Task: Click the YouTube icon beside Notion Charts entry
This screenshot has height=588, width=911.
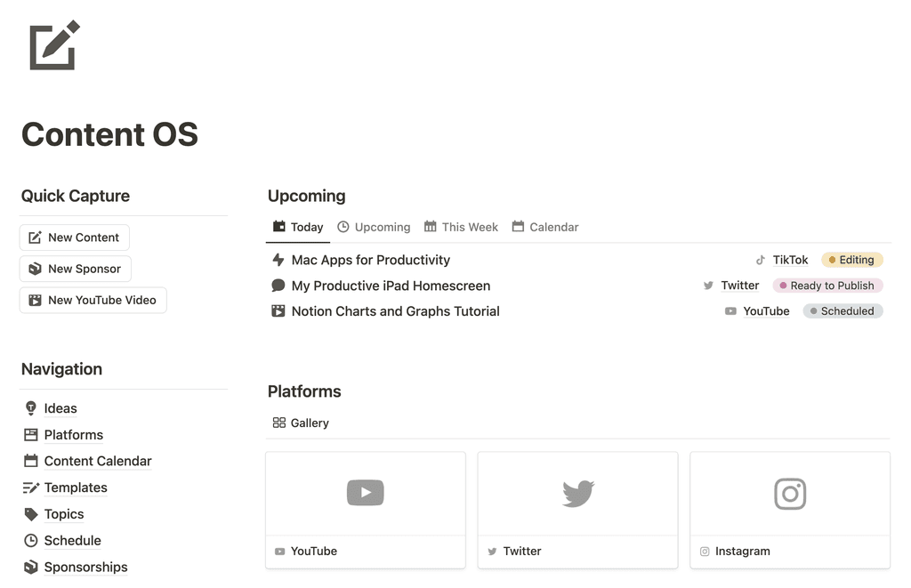Action: pyautogui.click(x=730, y=311)
